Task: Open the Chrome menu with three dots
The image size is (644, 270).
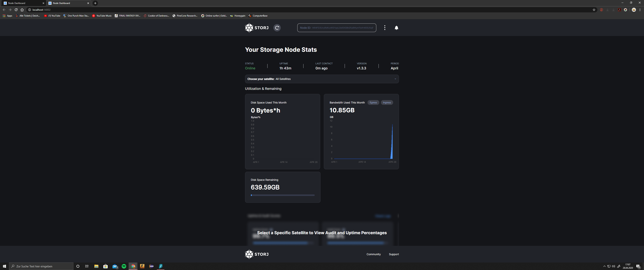Action: (x=640, y=10)
